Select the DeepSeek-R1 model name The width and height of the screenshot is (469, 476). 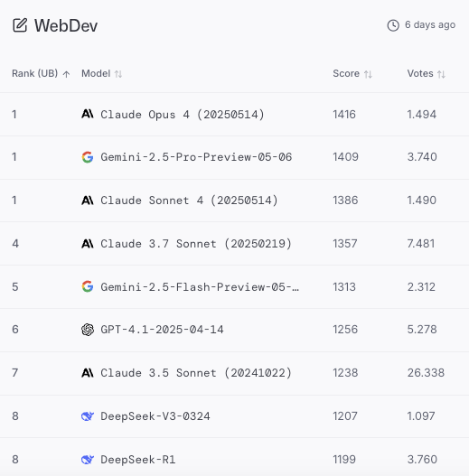(138, 460)
